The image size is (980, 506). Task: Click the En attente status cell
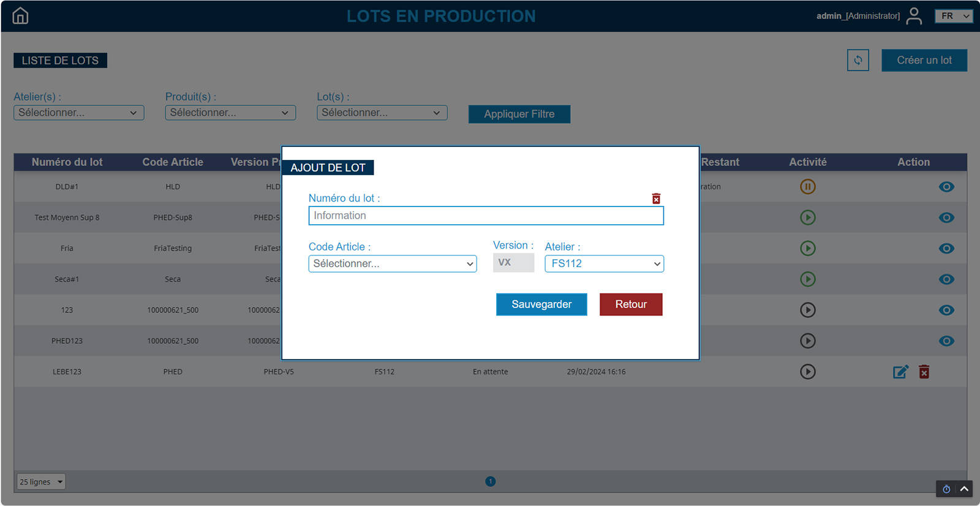click(x=490, y=372)
